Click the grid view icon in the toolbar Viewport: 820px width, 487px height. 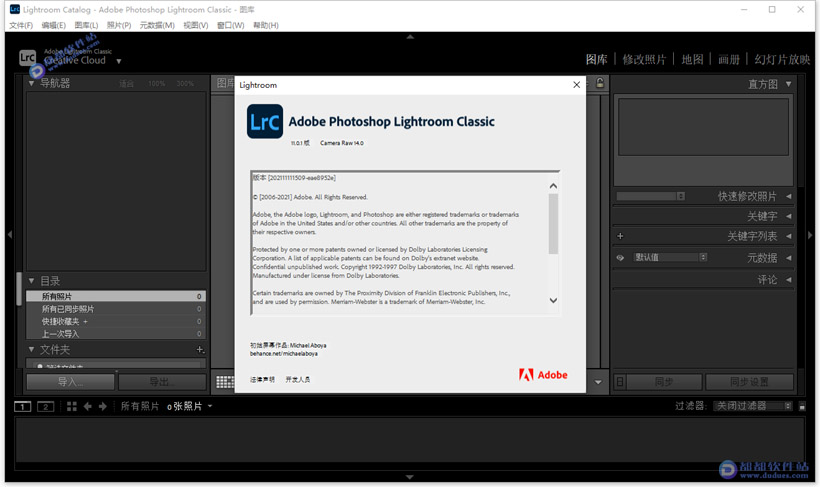(224, 382)
